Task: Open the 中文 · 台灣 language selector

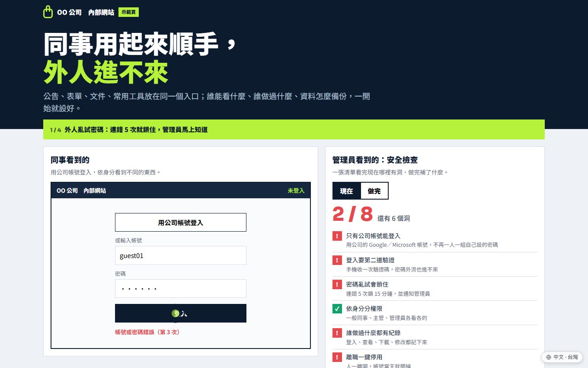Action: (562, 357)
